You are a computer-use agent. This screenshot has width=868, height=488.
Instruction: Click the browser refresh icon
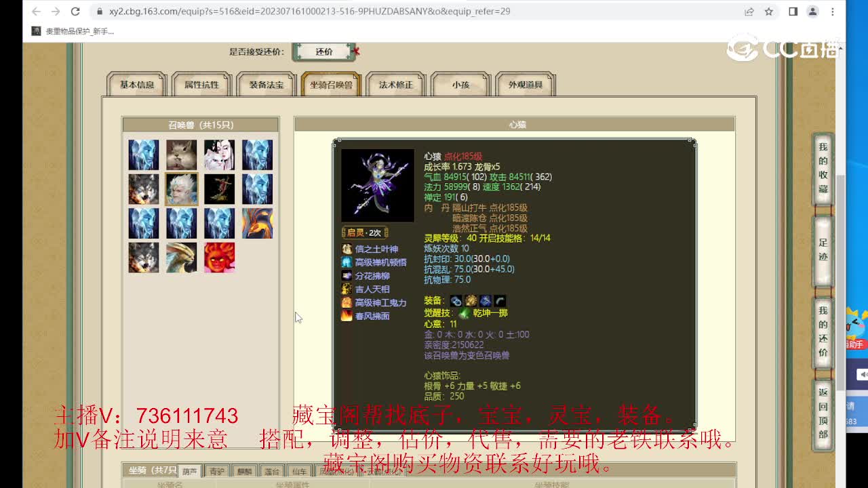pyautogui.click(x=74, y=12)
